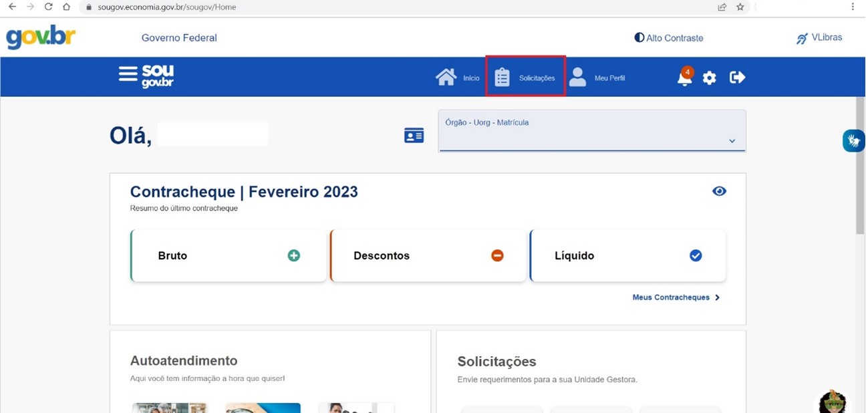Click the gov.br logo
The width and height of the screenshot is (868, 413).
coord(41,37)
